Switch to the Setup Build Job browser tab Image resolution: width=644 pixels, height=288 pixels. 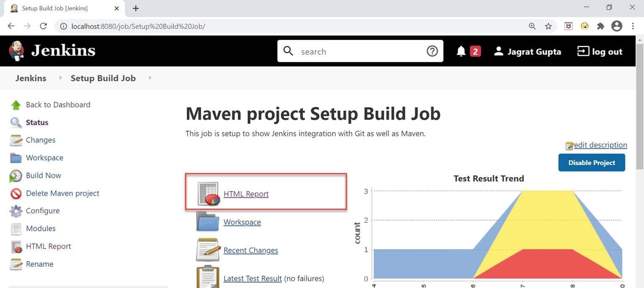(59, 8)
